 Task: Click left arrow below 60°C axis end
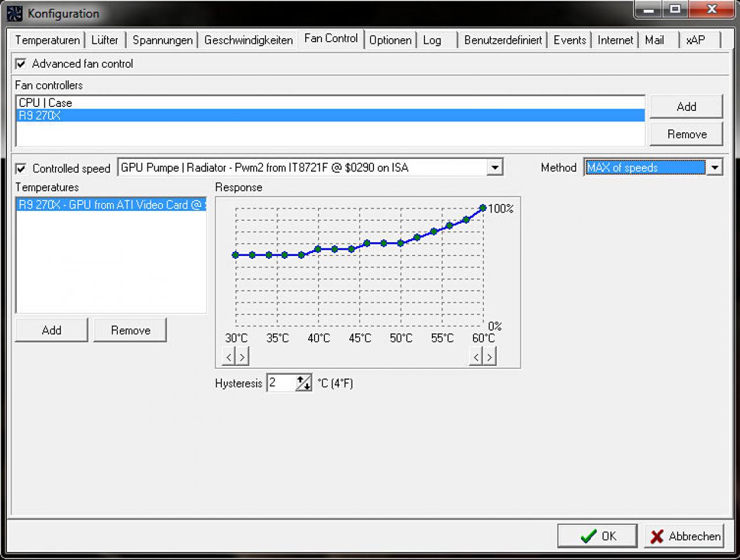(x=476, y=357)
